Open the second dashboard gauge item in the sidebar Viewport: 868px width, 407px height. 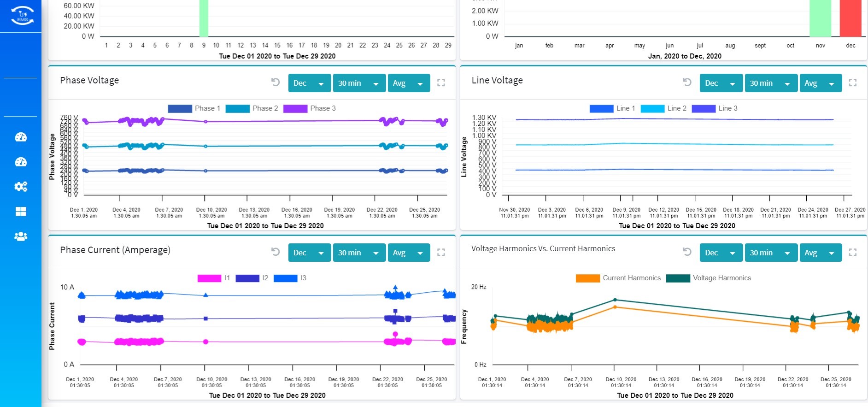tap(21, 162)
